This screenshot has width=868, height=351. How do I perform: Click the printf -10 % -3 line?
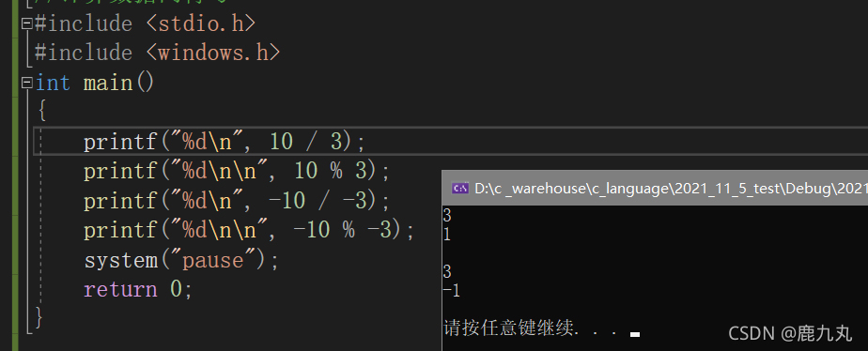249,230
